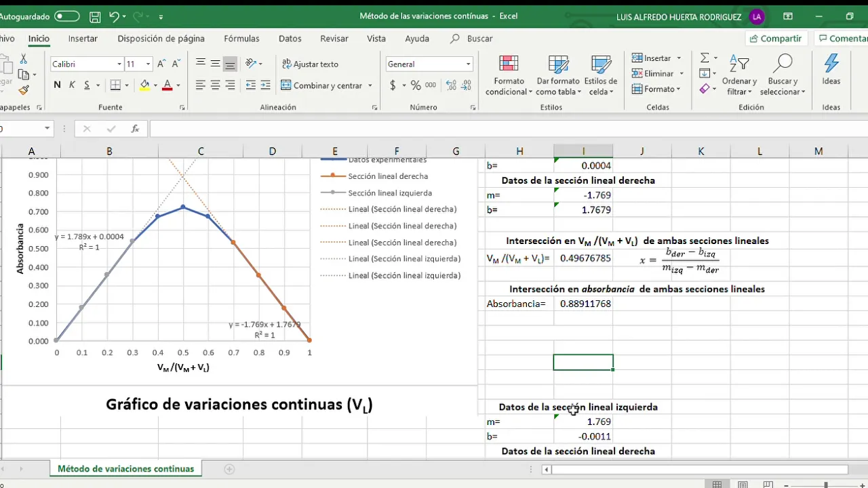This screenshot has width=868, height=488.
Task: Click the Eliminar cells button
Action: pyautogui.click(x=652, y=73)
